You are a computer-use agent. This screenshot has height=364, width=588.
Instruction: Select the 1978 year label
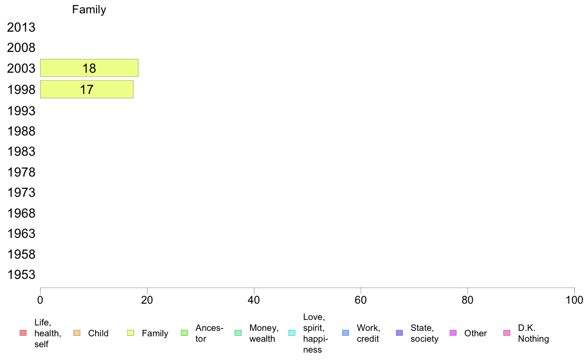point(21,172)
